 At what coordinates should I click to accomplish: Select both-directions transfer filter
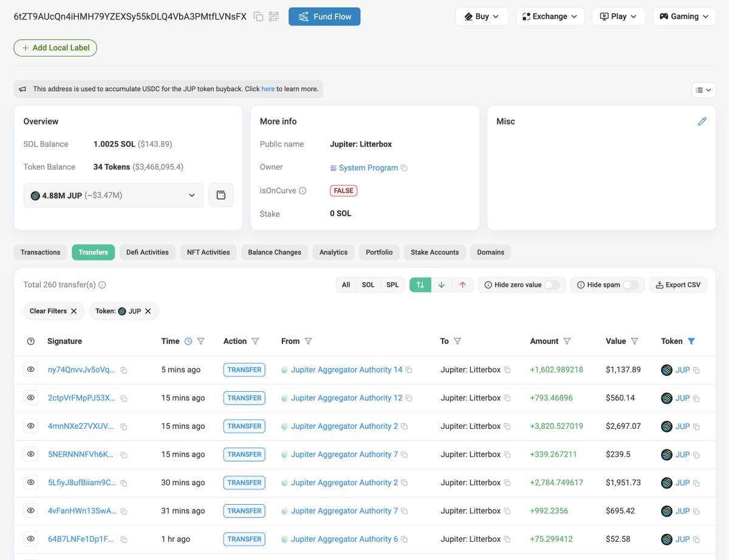(x=420, y=285)
